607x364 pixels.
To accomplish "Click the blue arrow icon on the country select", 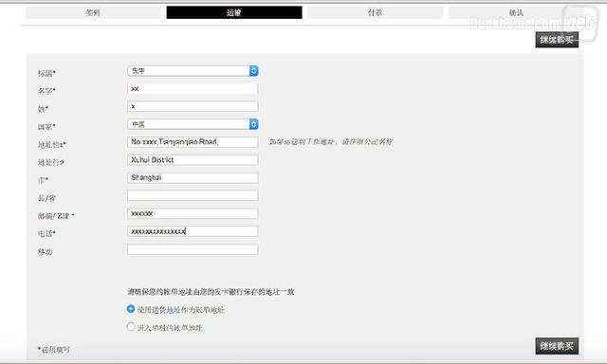I will (x=253, y=124).
